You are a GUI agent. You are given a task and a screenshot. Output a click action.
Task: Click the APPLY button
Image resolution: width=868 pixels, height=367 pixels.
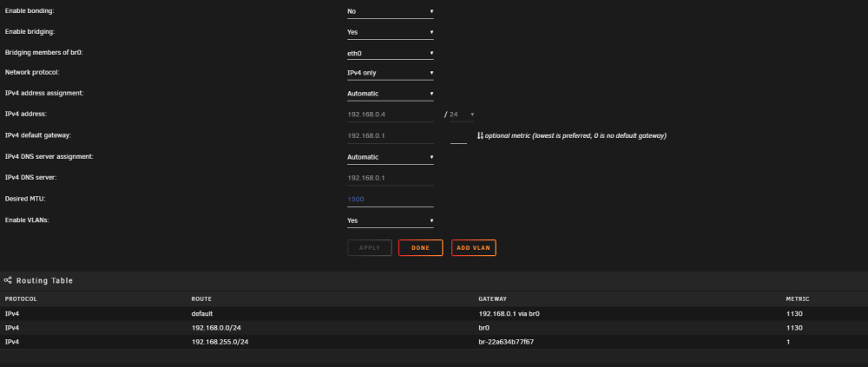tap(369, 248)
